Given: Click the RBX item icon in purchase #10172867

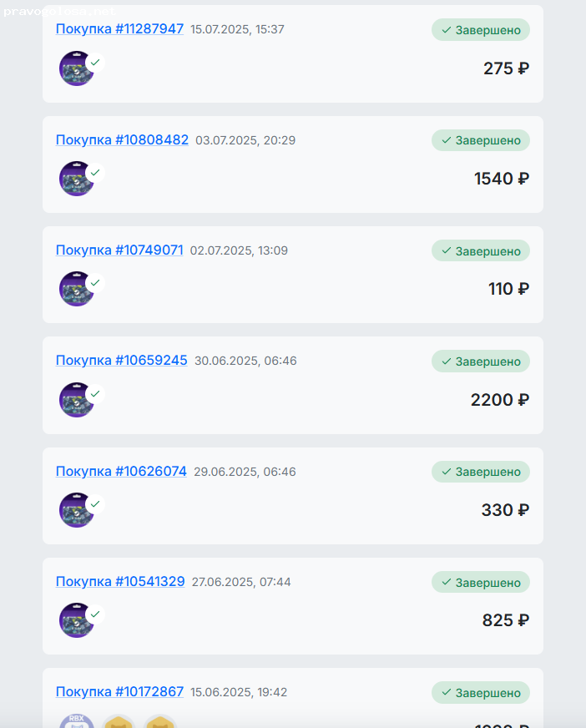Looking at the screenshot, I should click(x=75, y=721).
